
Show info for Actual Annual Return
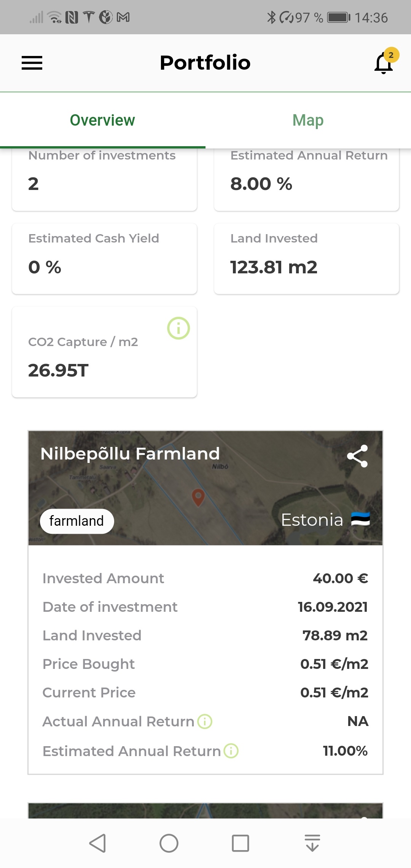coord(205,721)
